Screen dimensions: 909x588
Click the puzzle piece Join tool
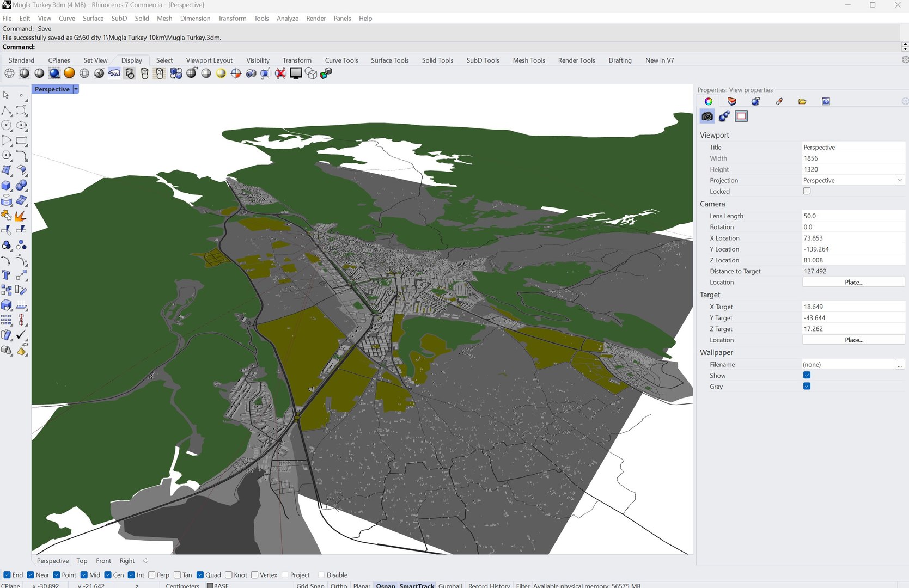[x=7, y=216]
